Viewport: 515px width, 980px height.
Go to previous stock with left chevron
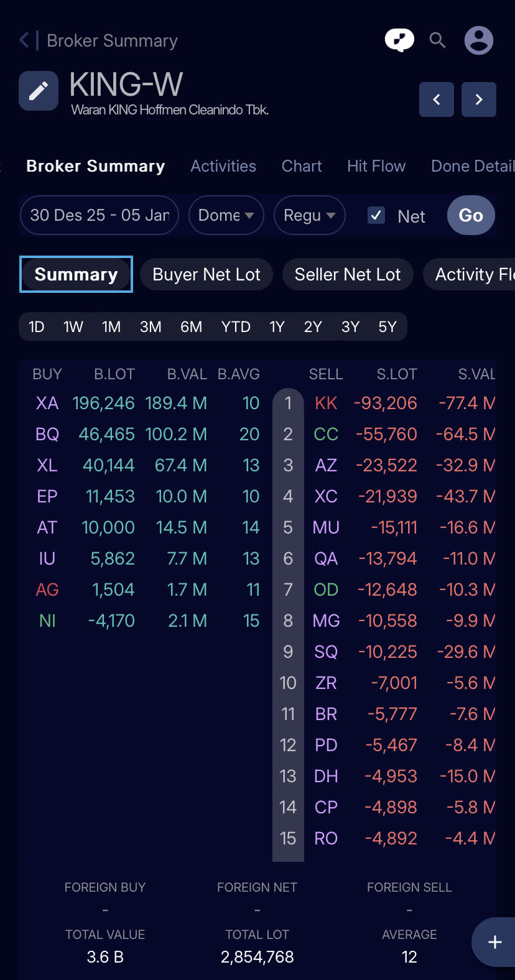coord(437,99)
